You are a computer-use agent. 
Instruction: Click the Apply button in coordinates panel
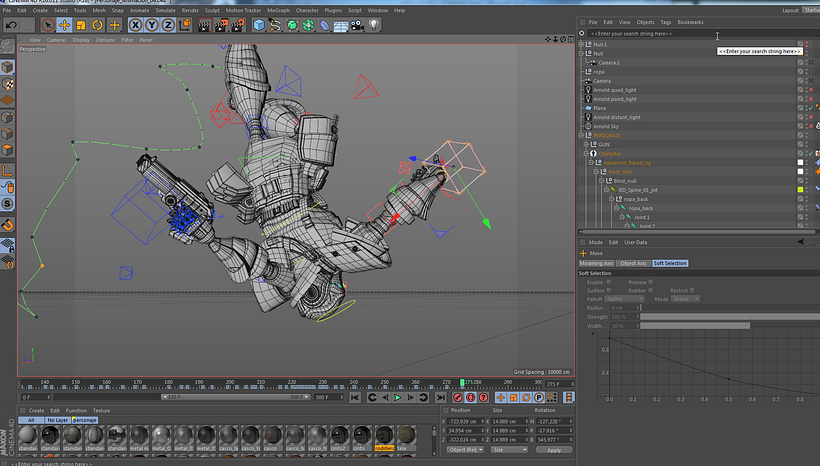click(553, 450)
